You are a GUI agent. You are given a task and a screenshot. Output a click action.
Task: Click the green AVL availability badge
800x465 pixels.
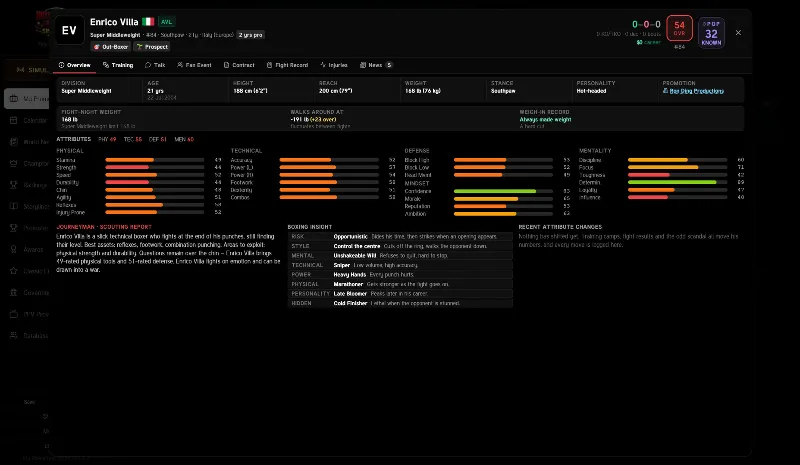pos(166,22)
